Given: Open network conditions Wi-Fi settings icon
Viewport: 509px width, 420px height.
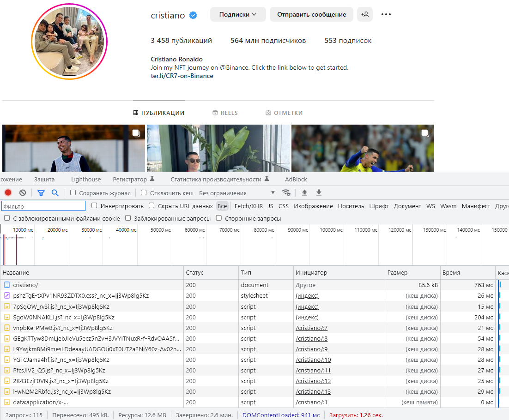Looking at the screenshot, I should click(286, 193).
